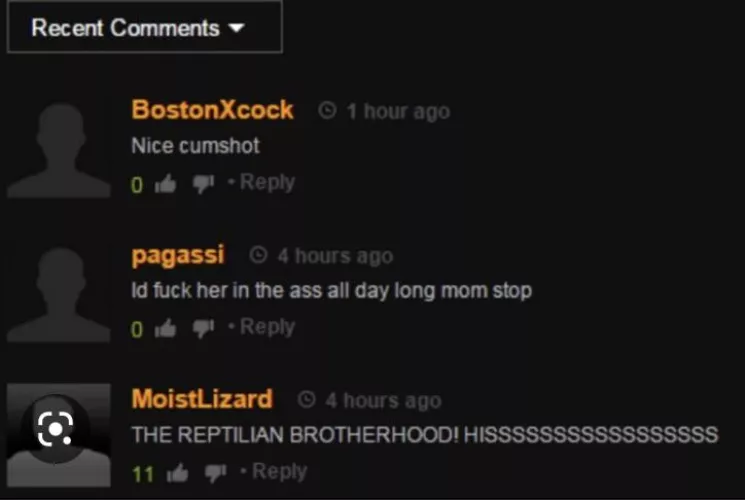Like the comment posted 1 hour ago
The image size is (745, 500).
(165, 183)
